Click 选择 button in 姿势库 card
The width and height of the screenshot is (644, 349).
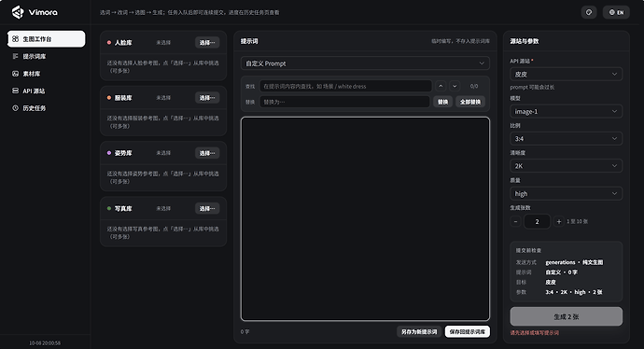click(207, 153)
